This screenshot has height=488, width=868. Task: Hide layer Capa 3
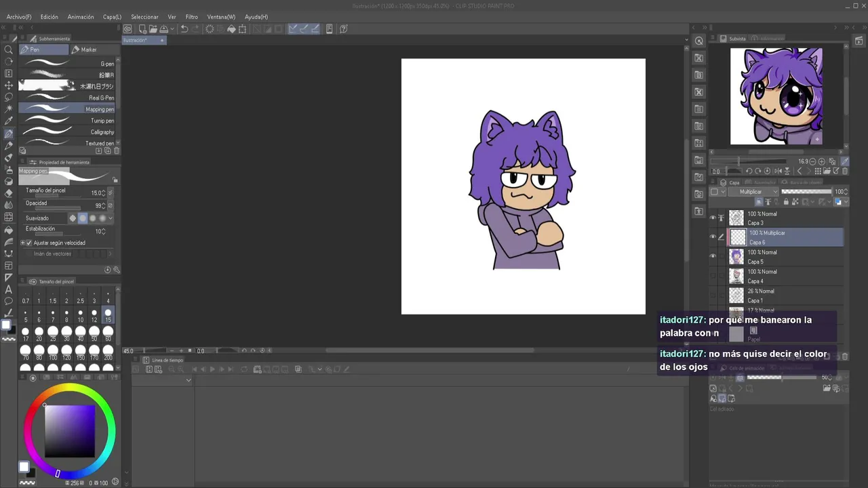point(713,218)
